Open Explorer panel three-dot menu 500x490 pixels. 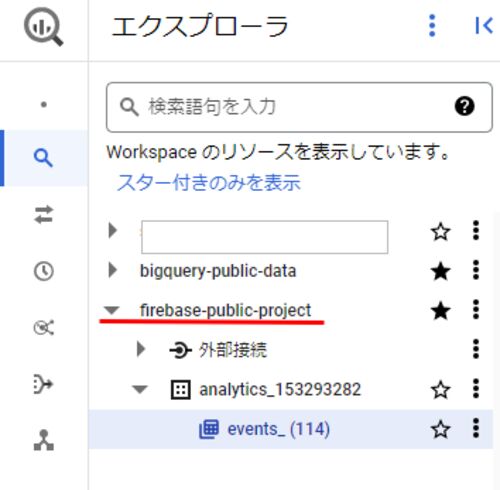pyautogui.click(x=432, y=26)
